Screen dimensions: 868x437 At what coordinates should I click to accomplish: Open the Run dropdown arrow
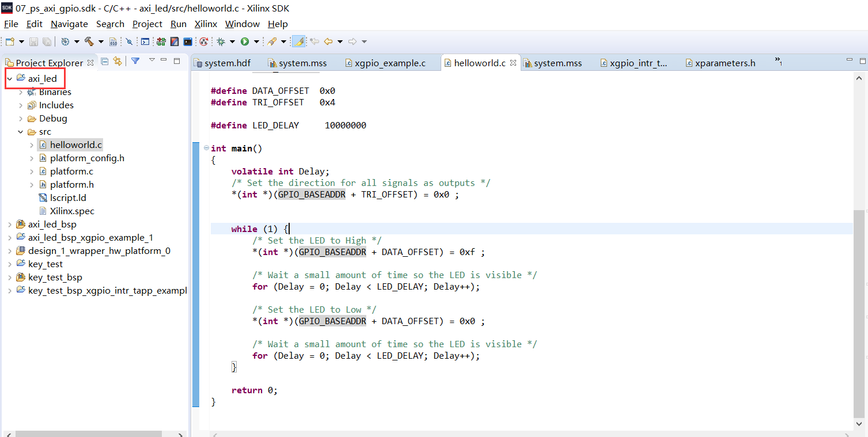pyautogui.click(x=256, y=41)
